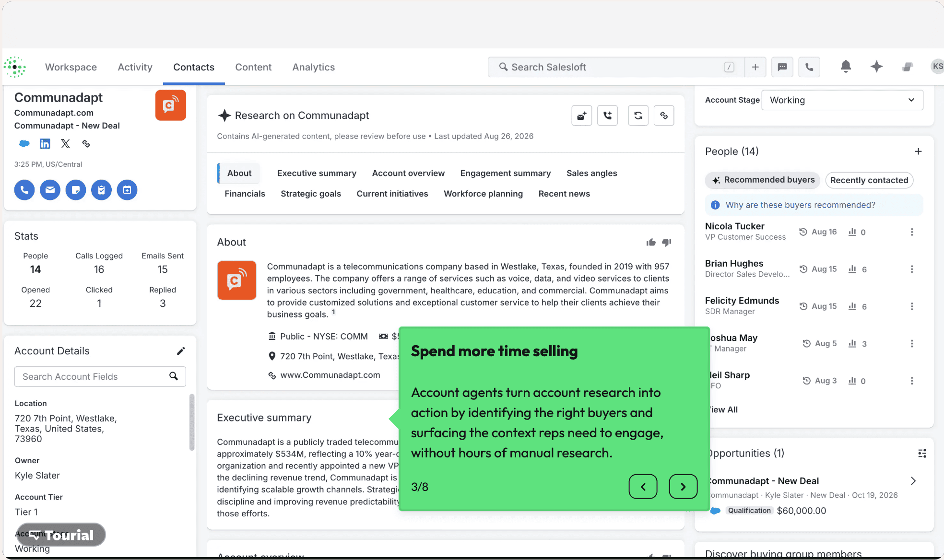944x560 pixels.
Task: Jump to Sales angles section tab
Action: (x=591, y=173)
